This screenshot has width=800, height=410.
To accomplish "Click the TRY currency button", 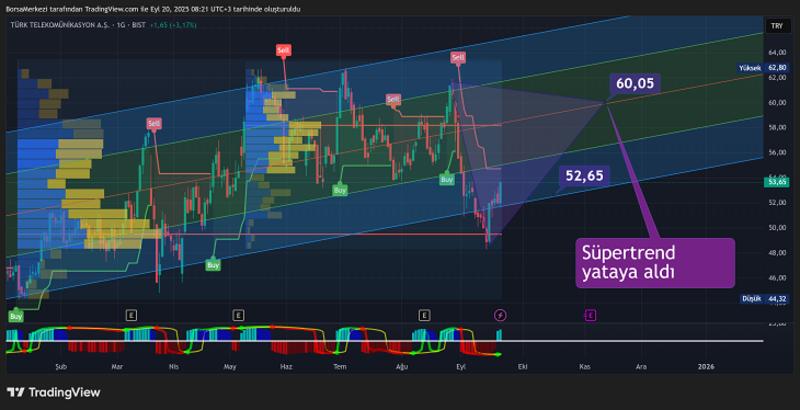I will (x=777, y=25).
